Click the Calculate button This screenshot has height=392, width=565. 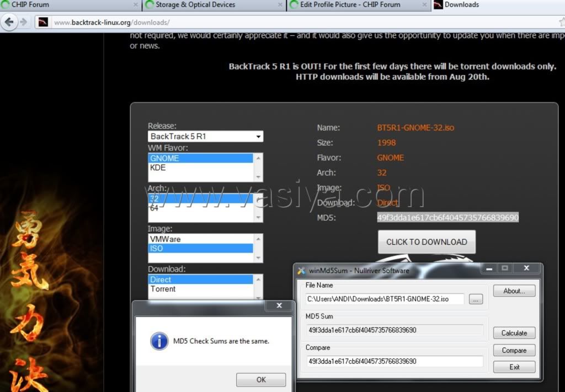click(514, 333)
